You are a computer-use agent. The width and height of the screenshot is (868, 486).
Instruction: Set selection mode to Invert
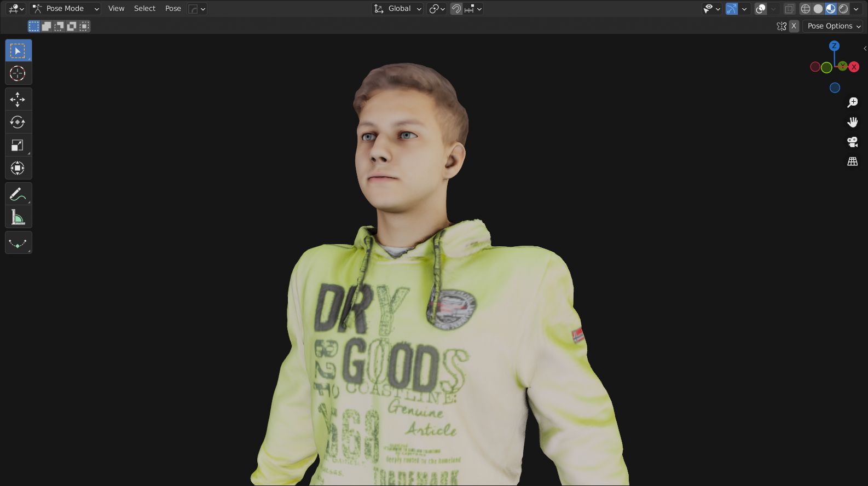(x=72, y=26)
